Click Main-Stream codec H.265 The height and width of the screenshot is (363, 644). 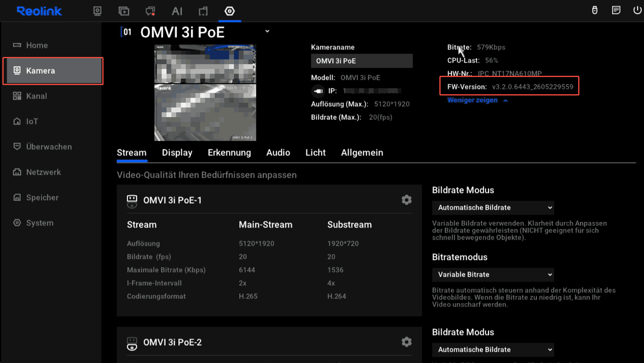(248, 296)
